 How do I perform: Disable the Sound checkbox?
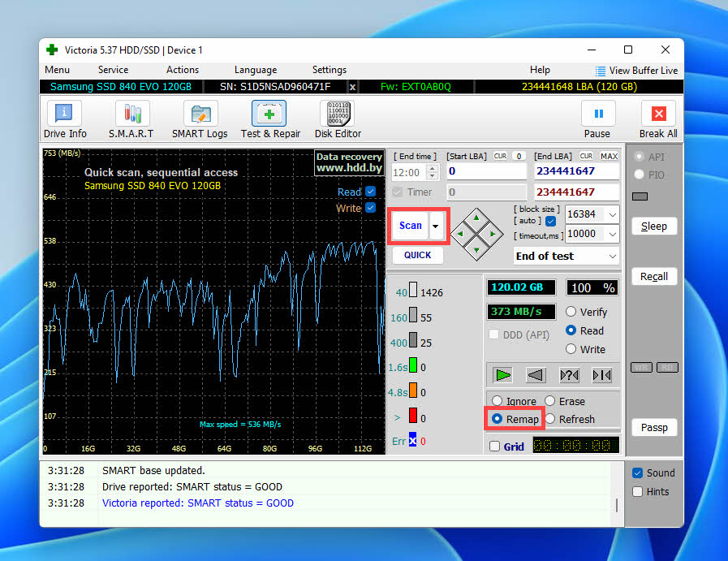click(637, 473)
